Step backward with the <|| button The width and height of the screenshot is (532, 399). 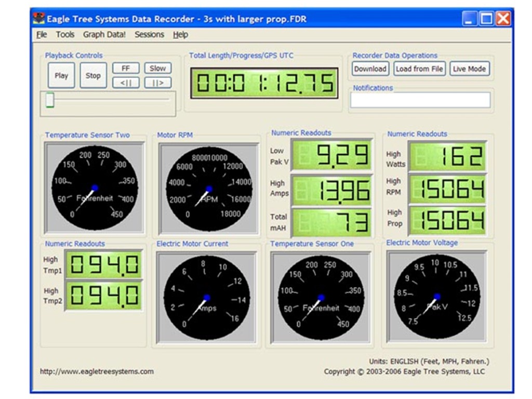[126, 83]
